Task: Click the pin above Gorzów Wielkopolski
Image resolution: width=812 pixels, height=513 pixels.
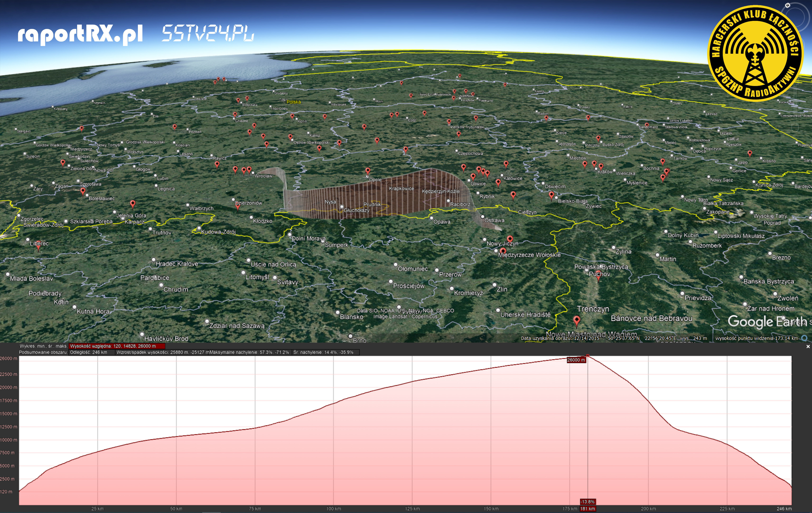Action: [81, 129]
